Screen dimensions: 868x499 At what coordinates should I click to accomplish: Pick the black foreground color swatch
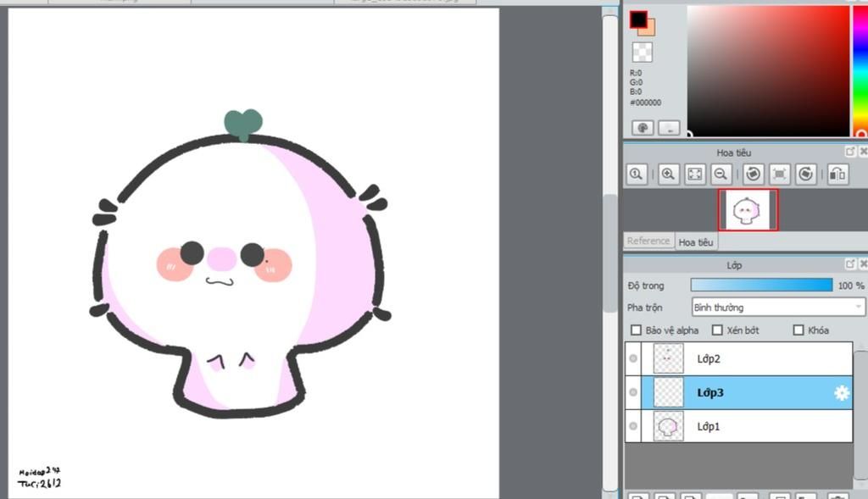click(637, 19)
